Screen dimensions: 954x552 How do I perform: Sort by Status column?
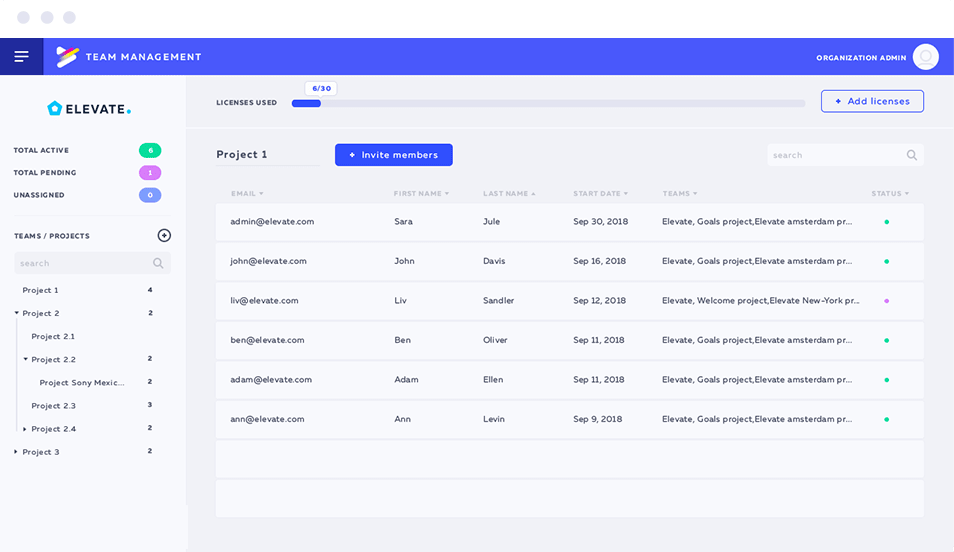click(890, 194)
